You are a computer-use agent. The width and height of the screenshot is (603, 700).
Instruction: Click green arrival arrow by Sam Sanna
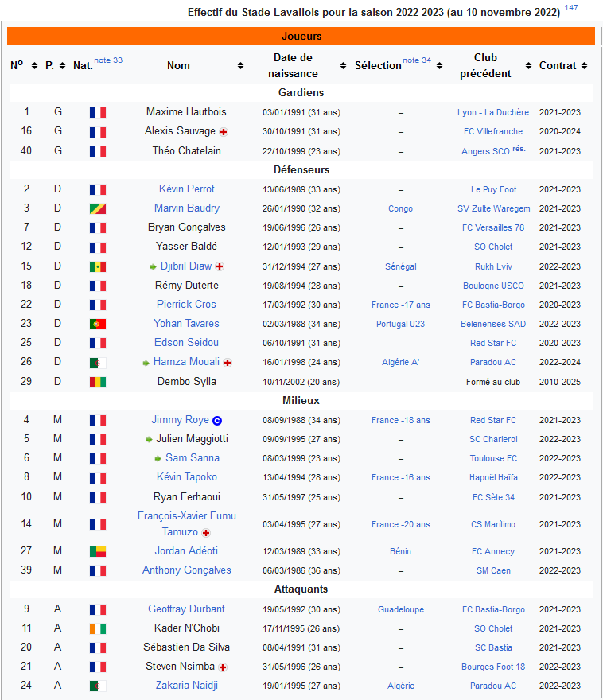point(158,458)
